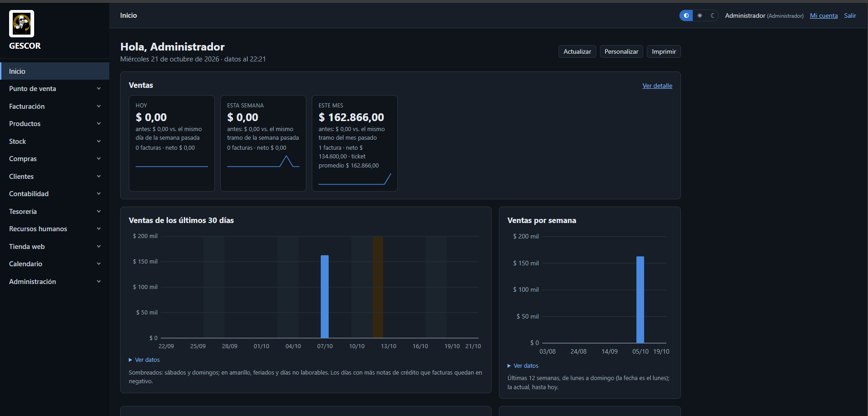
Task: Expand the Tienda web section
Action: [55, 247]
